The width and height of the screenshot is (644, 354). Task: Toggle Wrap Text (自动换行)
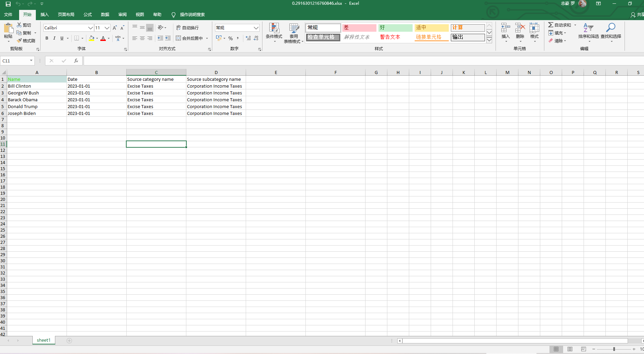[187, 28]
